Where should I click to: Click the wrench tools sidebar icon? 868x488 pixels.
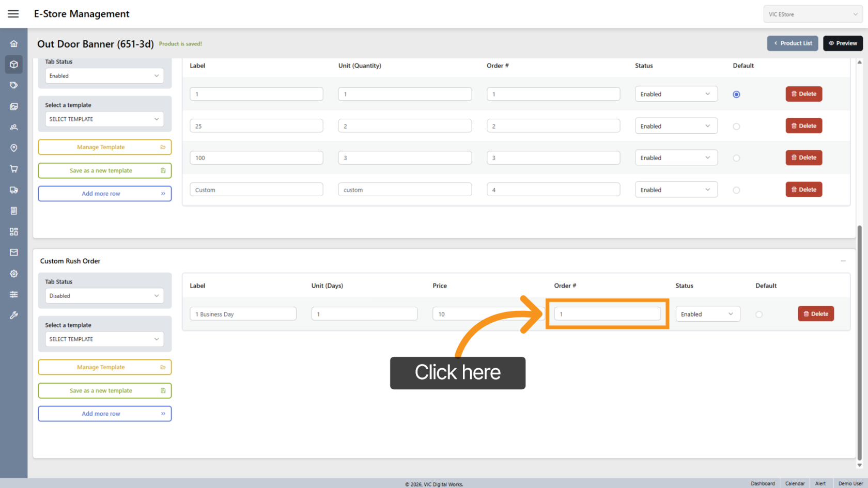tap(14, 315)
